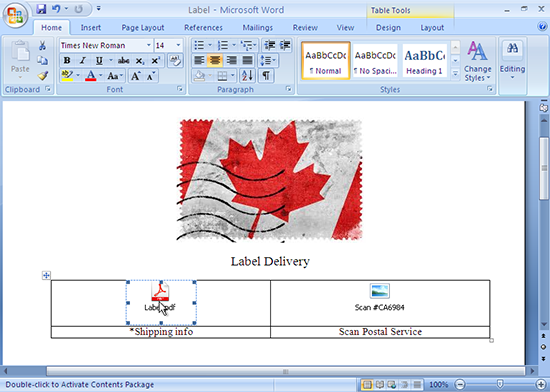This screenshot has height=392, width=550.
Task: Expand Numbering dropdown arrow
Action: tap(234, 45)
